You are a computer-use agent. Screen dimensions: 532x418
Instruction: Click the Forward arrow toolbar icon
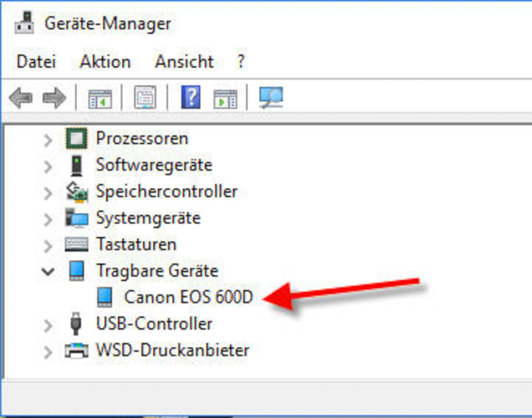54,98
